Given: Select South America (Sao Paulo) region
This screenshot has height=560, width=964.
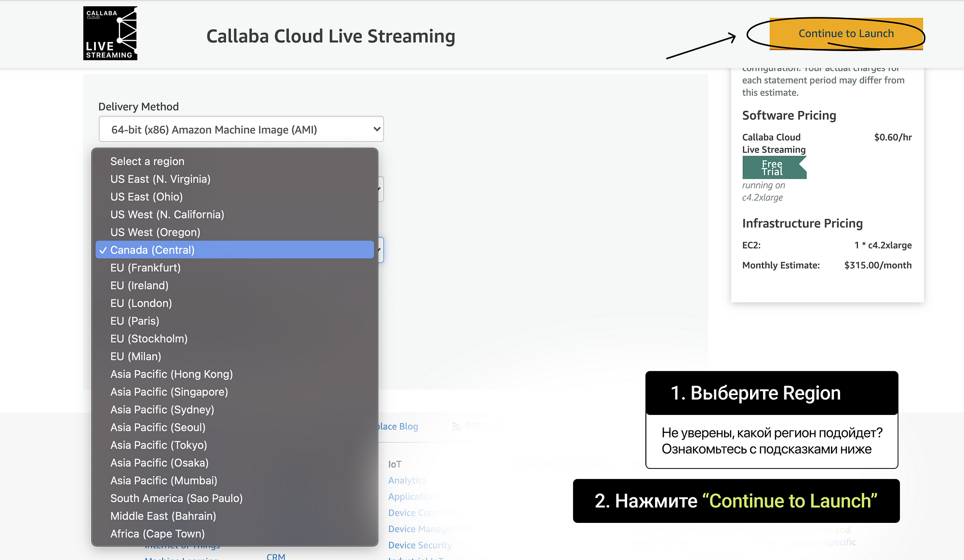Looking at the screenshot, I should tap(235, 498).
